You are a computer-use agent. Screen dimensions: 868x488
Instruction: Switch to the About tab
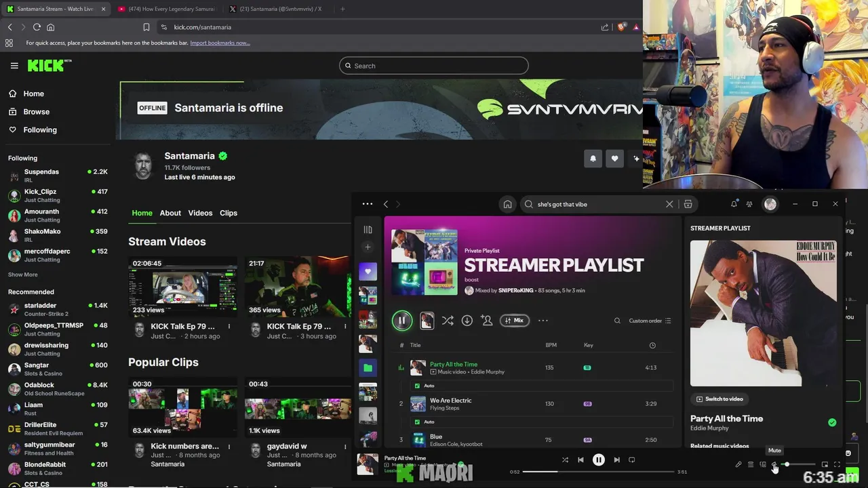tap(170, 213)
